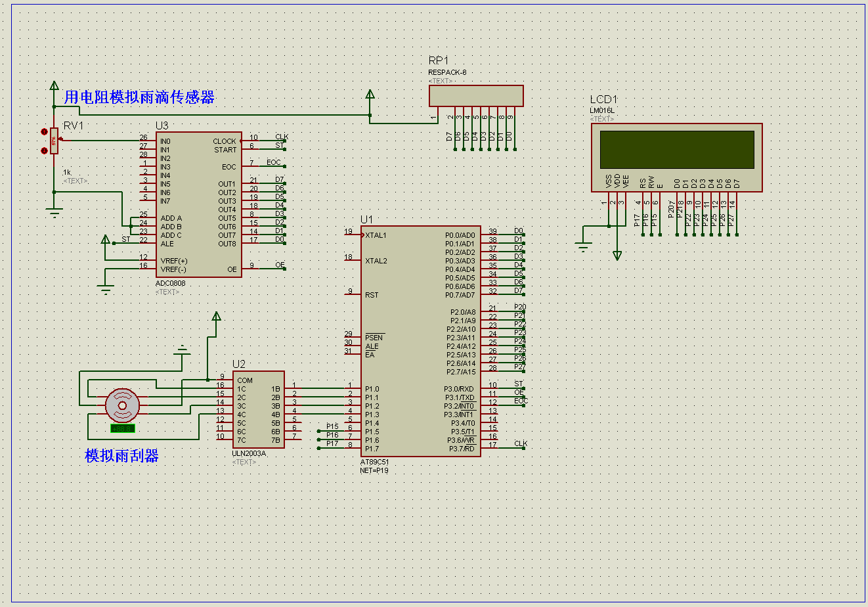Click the 'P3.7/RD' pin name on U1
This screenshot has width=868, height=607.
pyautogui.click(x=462, y=449)
